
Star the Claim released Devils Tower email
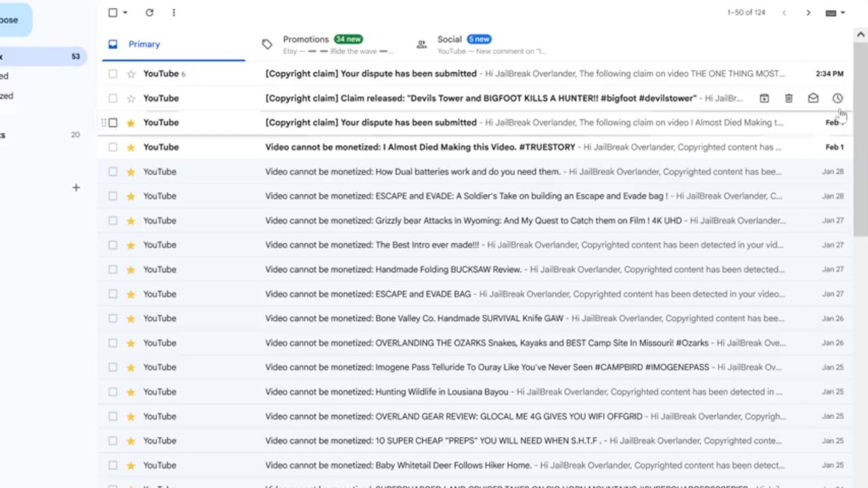[x=131, y=98]
